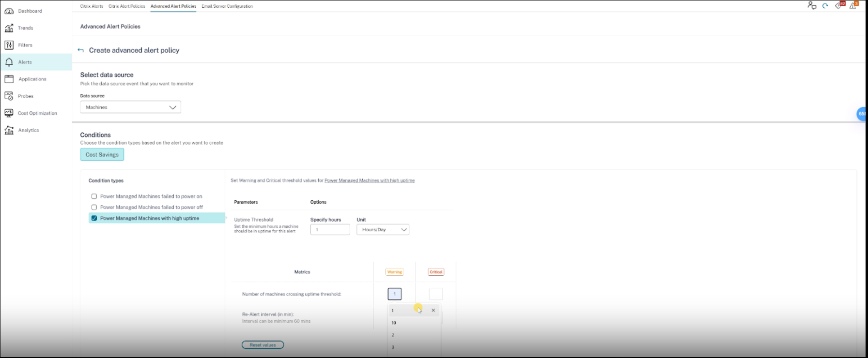The height and width of the screenshot is (358, 868).
Task: Check Power Managed Machines failed to power on
Action: [94, 196]
